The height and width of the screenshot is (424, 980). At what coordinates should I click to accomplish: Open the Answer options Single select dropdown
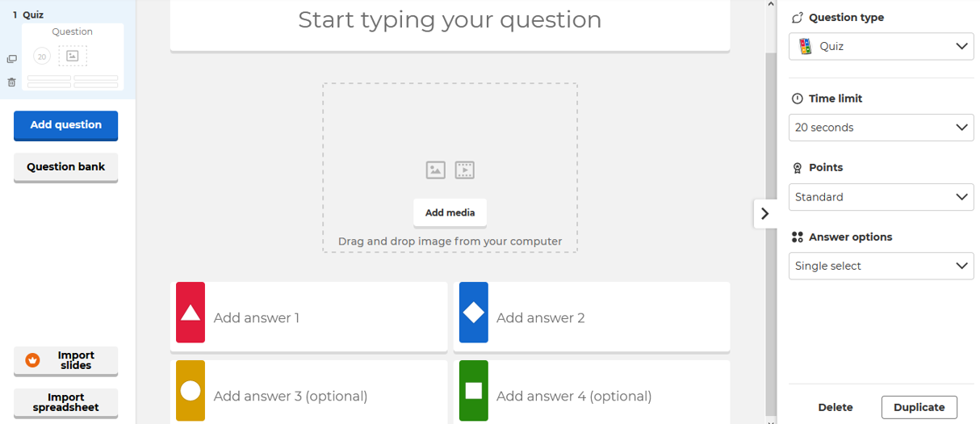pyautogui.click(x=881, y=266)
